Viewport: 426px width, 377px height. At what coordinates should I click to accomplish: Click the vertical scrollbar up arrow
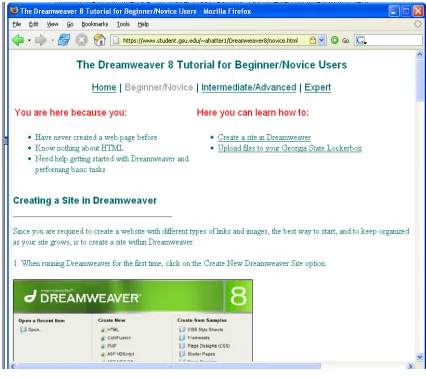pyautogui.click(x=420, y=54)
